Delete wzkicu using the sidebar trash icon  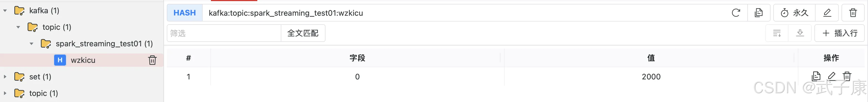(x=152, y=60)
